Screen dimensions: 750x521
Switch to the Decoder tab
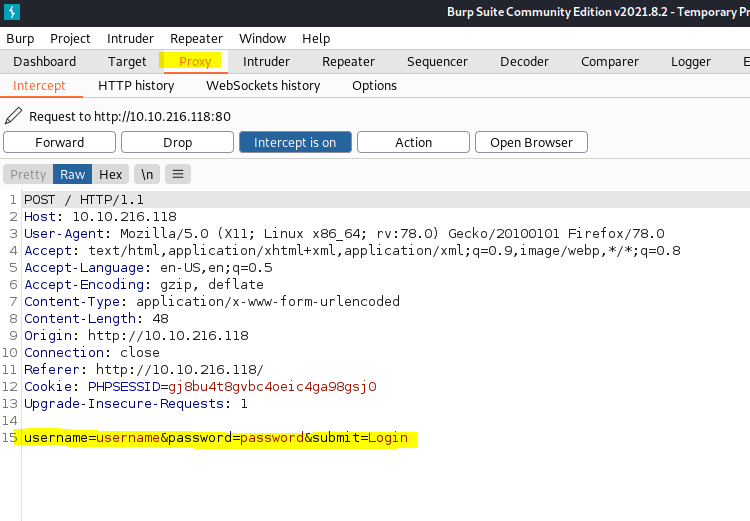pos(524,61)
